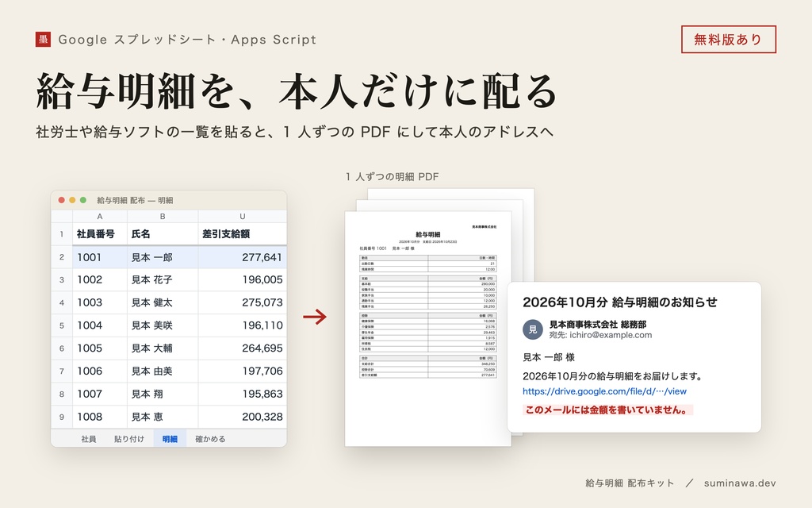Select amount cell 264,695
Viewport: 812px width, 508px height.
coord(243,348)
